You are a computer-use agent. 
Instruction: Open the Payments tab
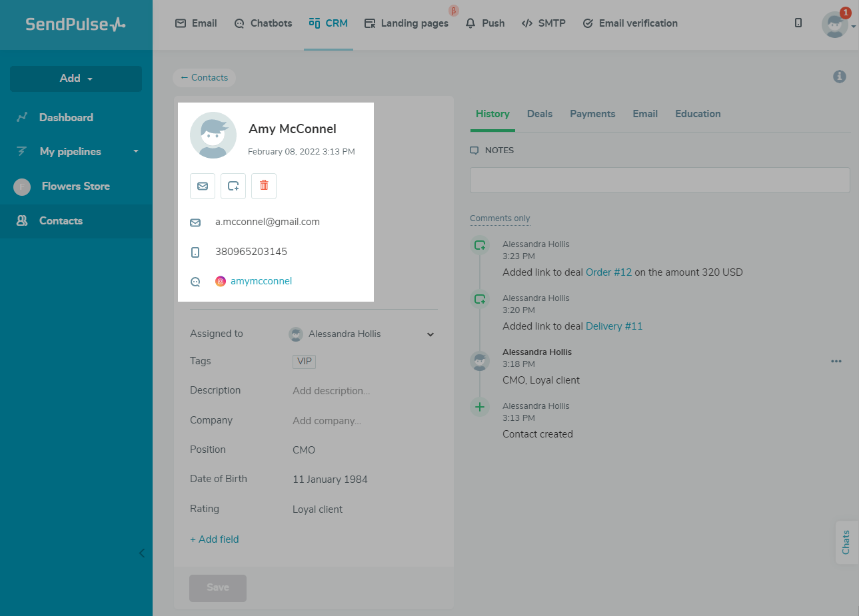pos(592,114)
